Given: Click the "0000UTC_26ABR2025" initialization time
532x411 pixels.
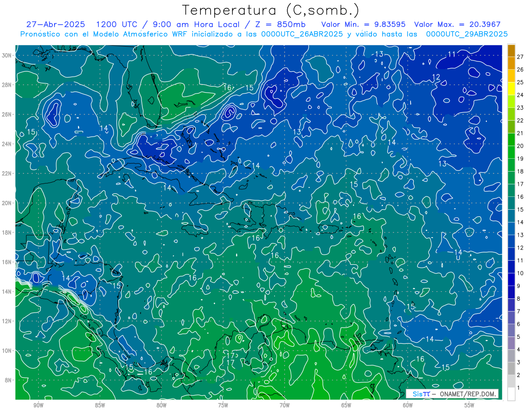Looking at the screenshot, I should [302, 34].
